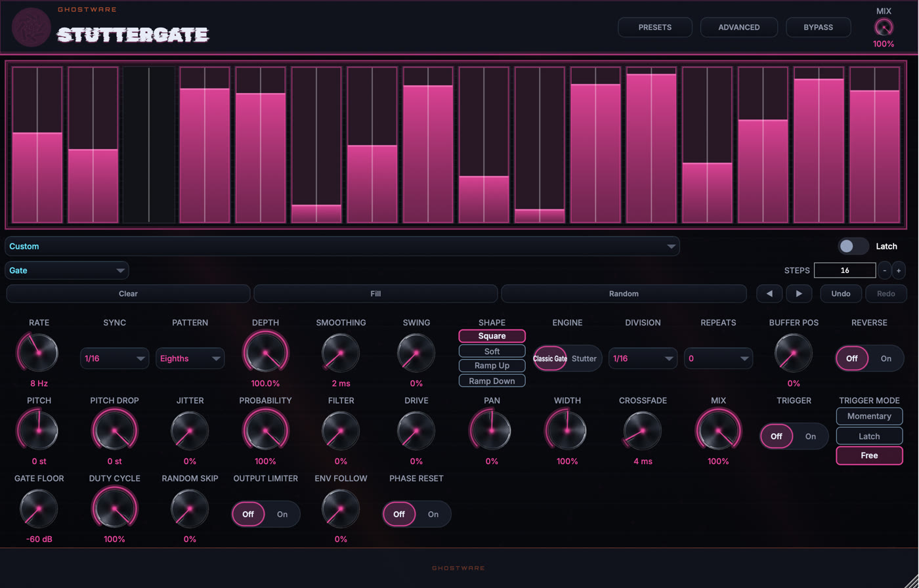Select the Ramp Up shape
The height and width of the screenshot is (588, 919).
492,366
